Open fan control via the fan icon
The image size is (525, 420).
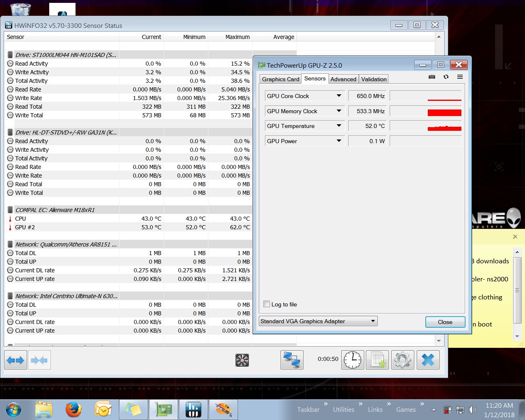click(242, 360)
